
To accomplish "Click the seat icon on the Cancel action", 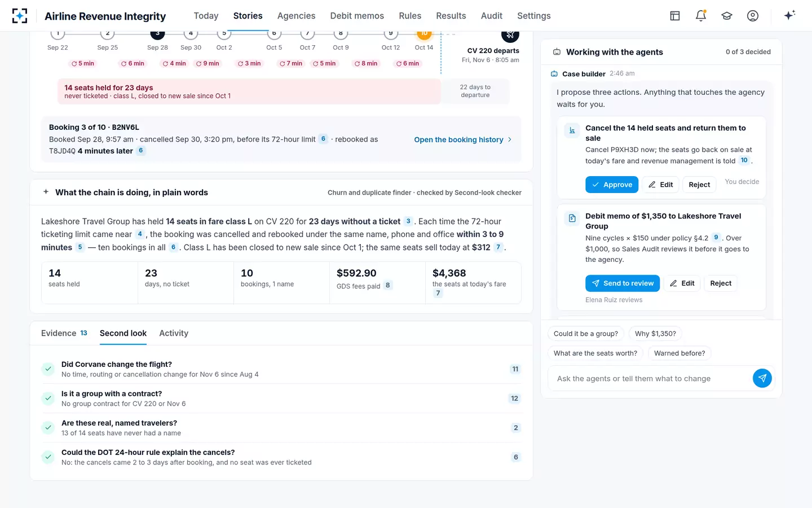I will pos(572,130).
